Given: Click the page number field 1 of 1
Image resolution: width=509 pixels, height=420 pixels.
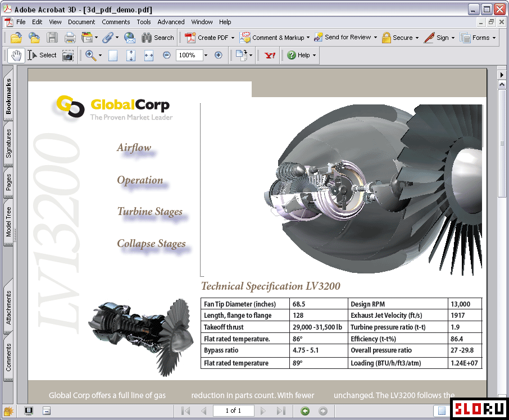Looking at the screenshot, I should [233, 411].
